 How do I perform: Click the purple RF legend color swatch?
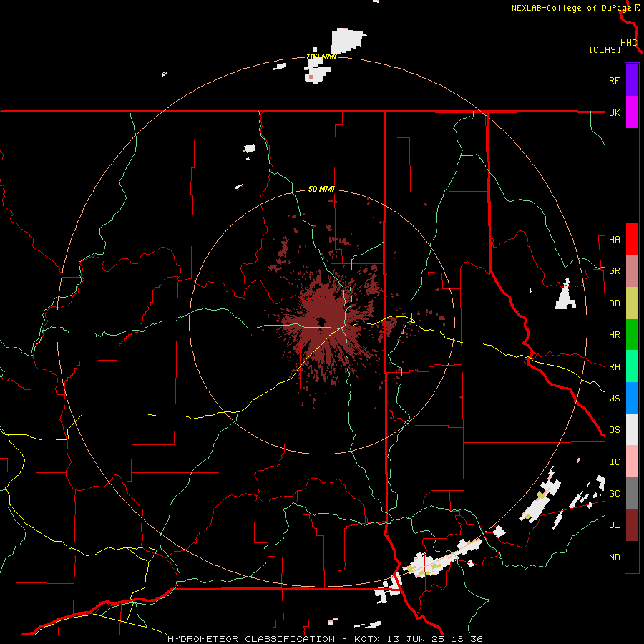coord(632,80)
